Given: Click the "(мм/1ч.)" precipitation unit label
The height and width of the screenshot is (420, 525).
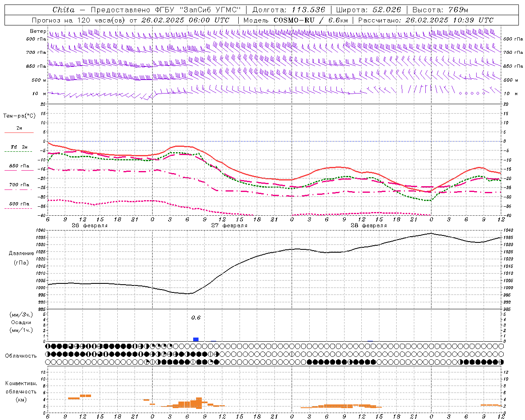Looking at the screenshot, I should (21, 330).
